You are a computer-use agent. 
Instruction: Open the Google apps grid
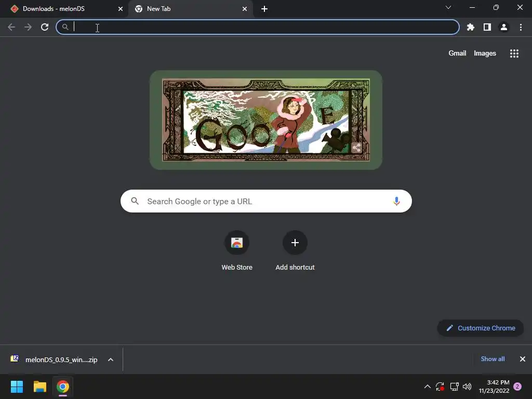514,54
